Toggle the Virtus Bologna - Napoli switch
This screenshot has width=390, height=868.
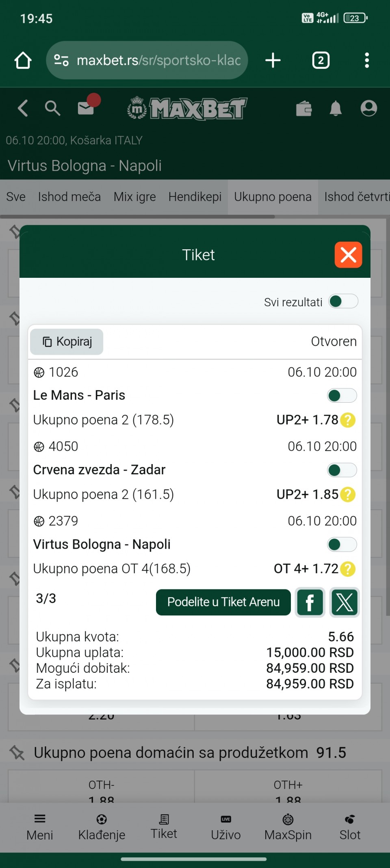342,545
